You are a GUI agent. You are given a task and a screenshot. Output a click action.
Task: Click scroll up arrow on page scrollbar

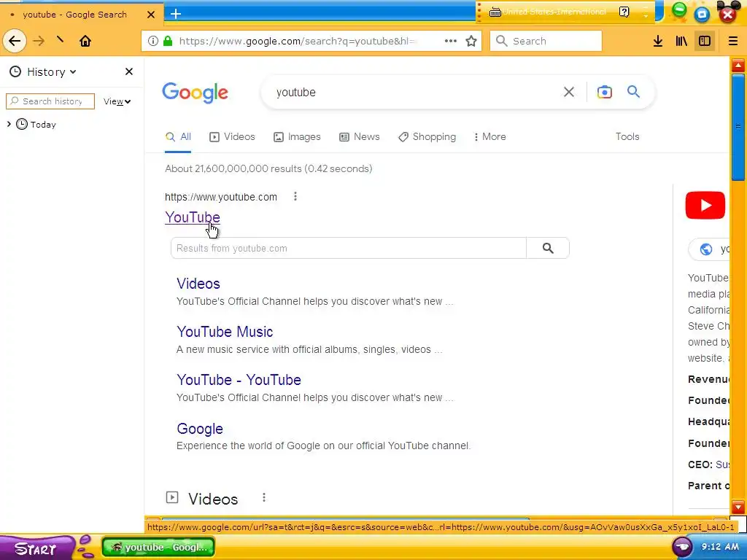click(738, 65)
